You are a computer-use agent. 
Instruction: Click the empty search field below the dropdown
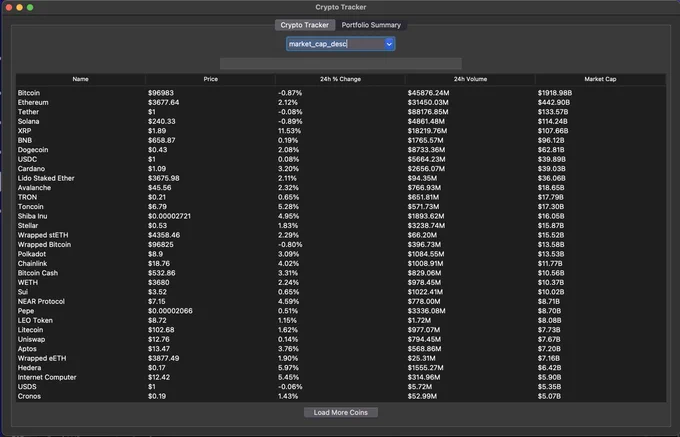[x=340, y=64]
